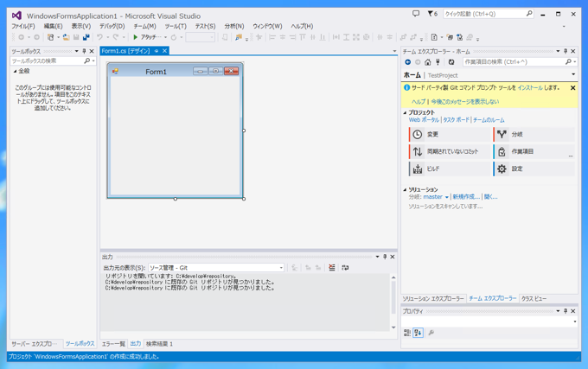Image resolution: width=588 pixels, height=369 pixels.
Task: Collapse the 全般 group in Toolbox
Action: 15,71
